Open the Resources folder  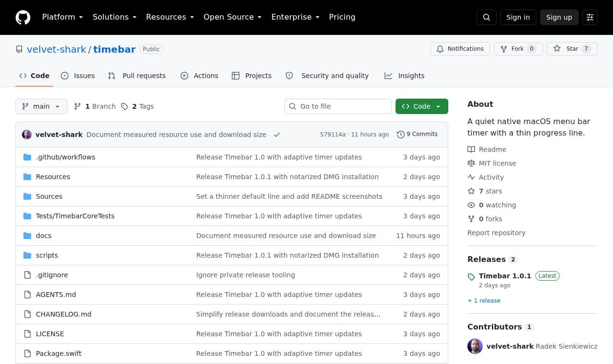tap(53, 177)
